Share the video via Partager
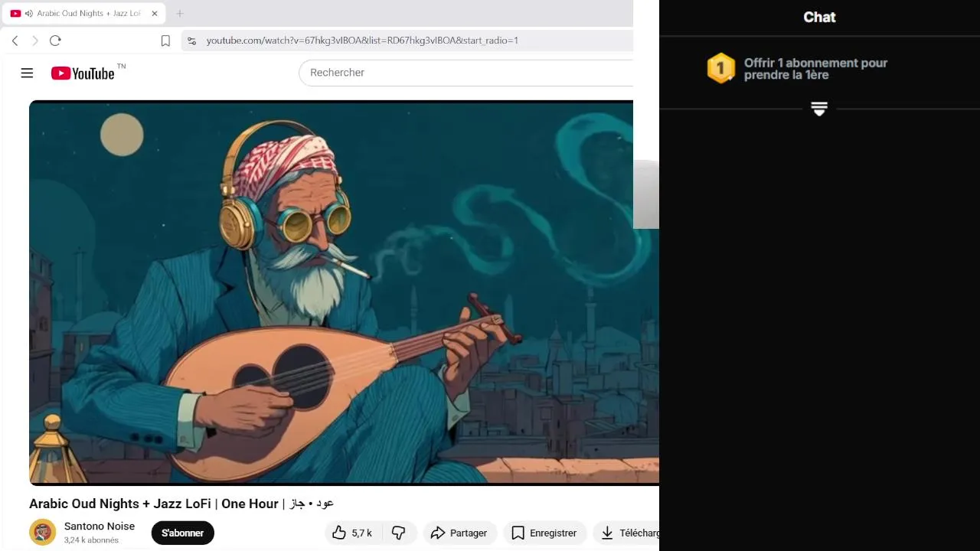 (x=459, y=533)
